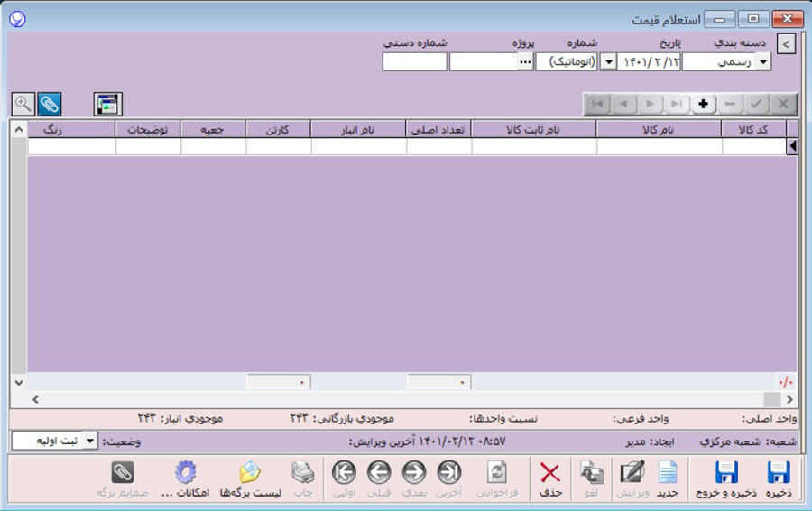Delete the record with the red حذف icon
Viewport: 812px width, 511px height.
pyautogui.click(x=549, y=479)
